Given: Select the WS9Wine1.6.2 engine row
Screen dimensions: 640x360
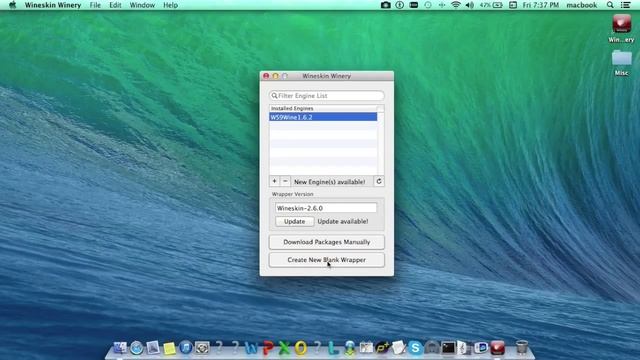Looking at the screenshot, I should pos(323,117).
